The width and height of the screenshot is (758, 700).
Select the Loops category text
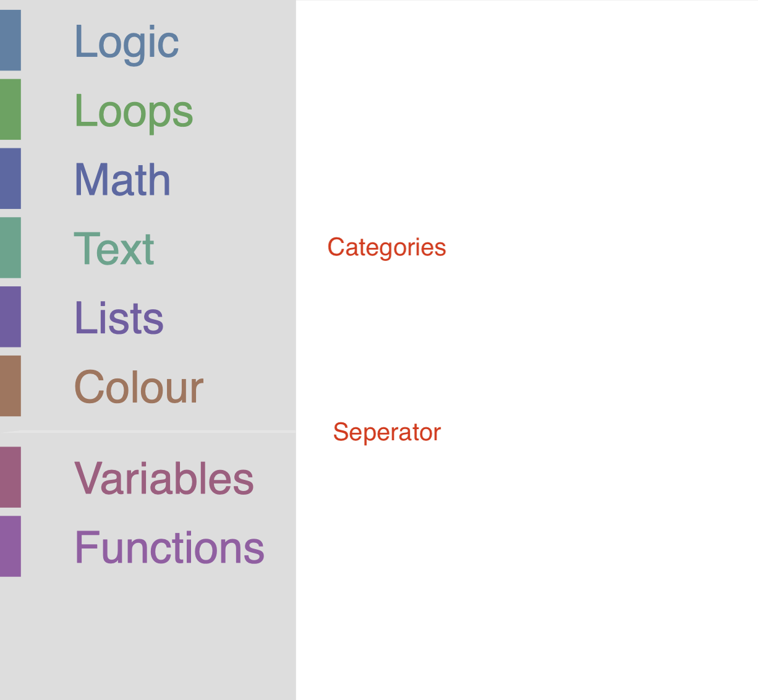[134, 111]
